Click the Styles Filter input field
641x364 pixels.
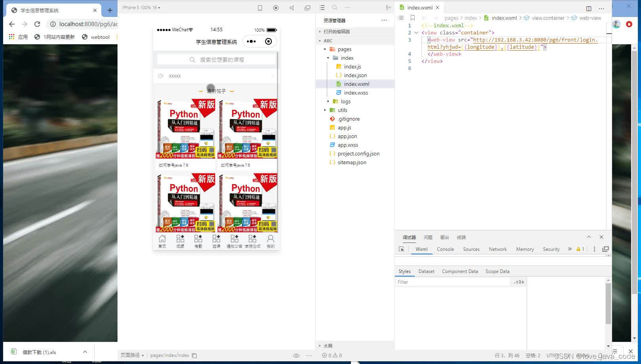click(453, 282)
